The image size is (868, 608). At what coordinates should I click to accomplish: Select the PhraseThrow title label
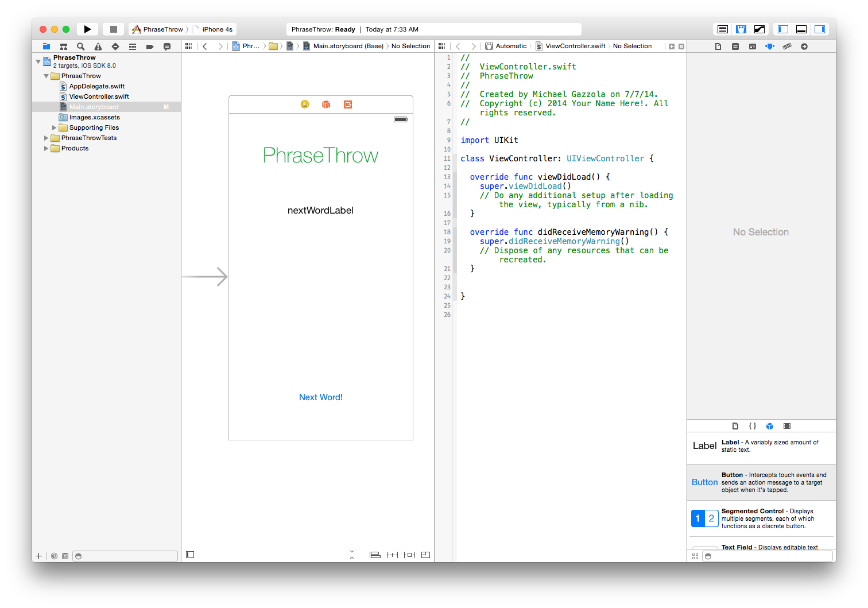coord(321,156)
